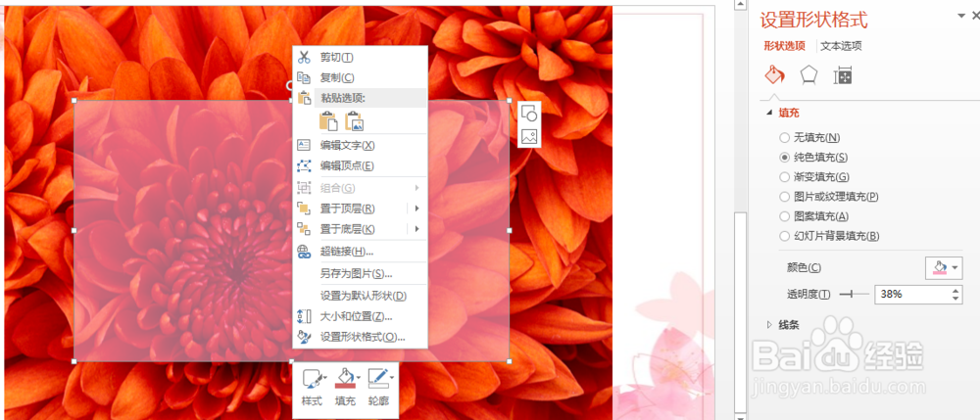This screenshot has width=980, height=420.
Task: Open the task pane options dropdown arrow
Action: pyautogui.click(x=960, y=15)
